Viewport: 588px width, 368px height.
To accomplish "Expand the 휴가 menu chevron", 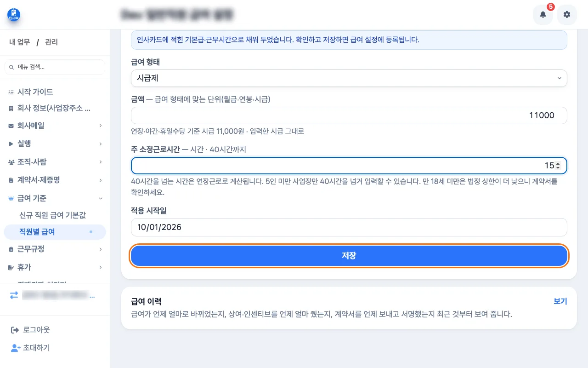I will tap(101, 267).
